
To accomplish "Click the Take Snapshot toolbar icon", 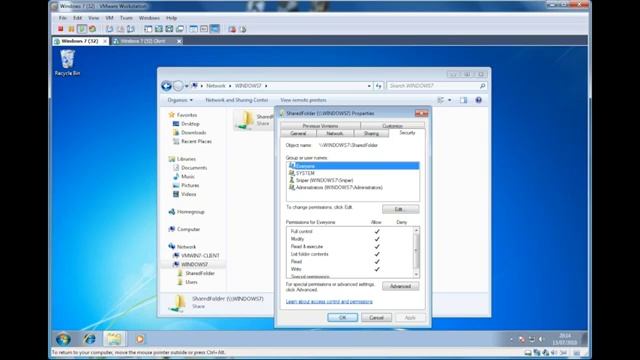I will point(109,29).
